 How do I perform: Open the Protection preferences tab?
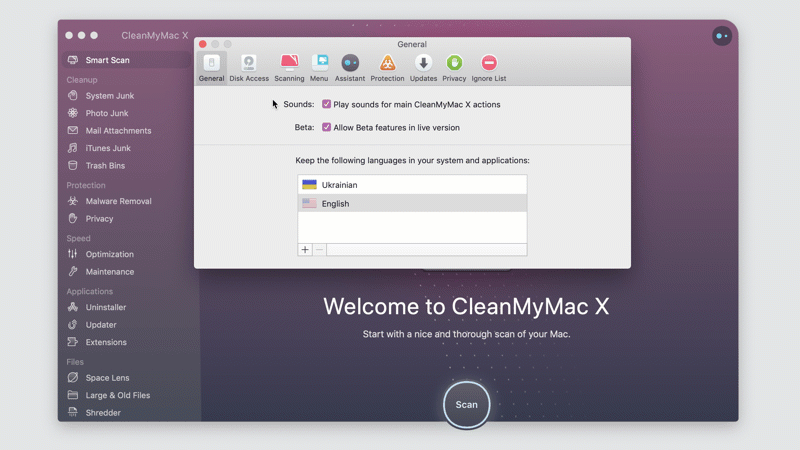387,68
